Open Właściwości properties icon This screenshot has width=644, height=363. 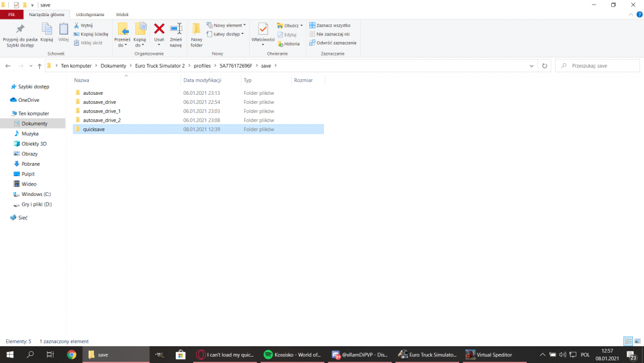263,30
